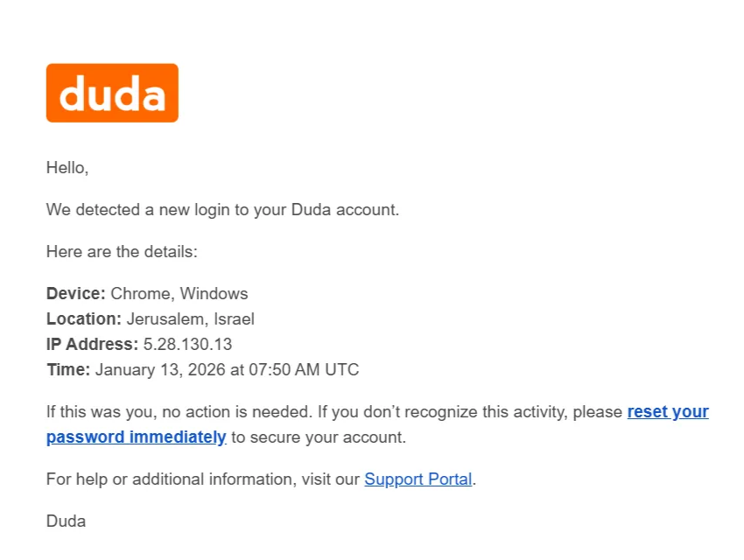Click the "to secure your account" text
This screenshot has height=560, width=744.
coord(319,437)
